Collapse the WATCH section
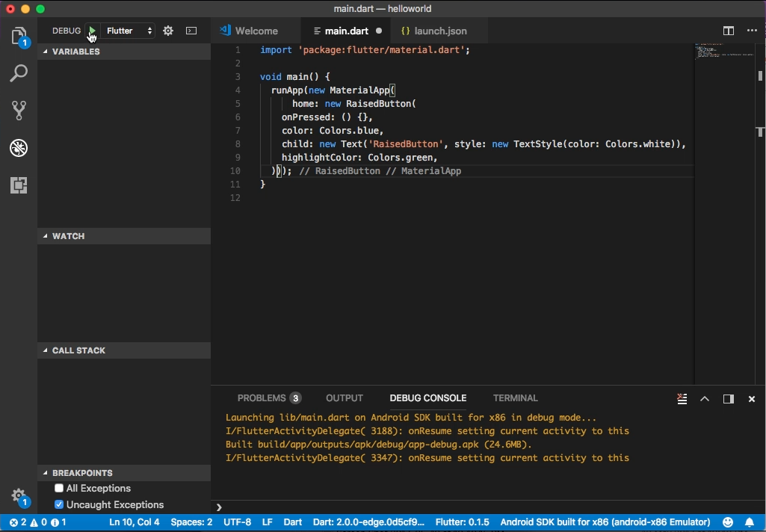 click(x=124, y=236)
